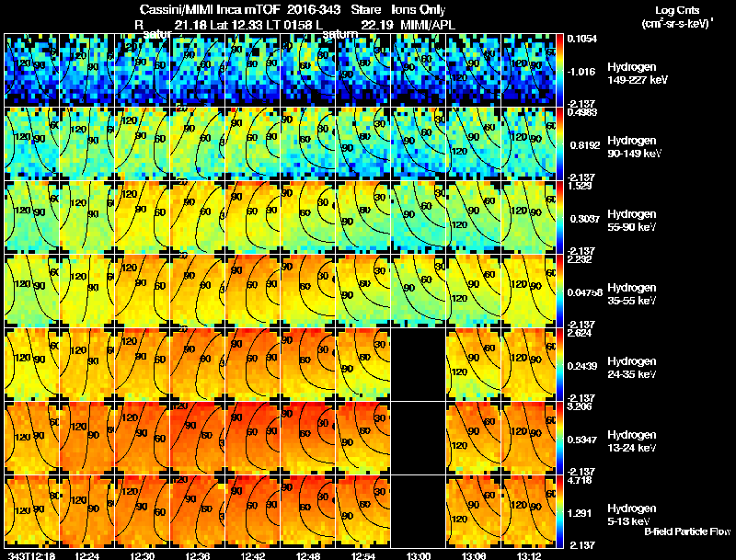Image resolution: width=736 pixels, height=560 pixels.
Task: Open the 149-227 keV panel above 343T12:18
Action: (x=31, y=71)
